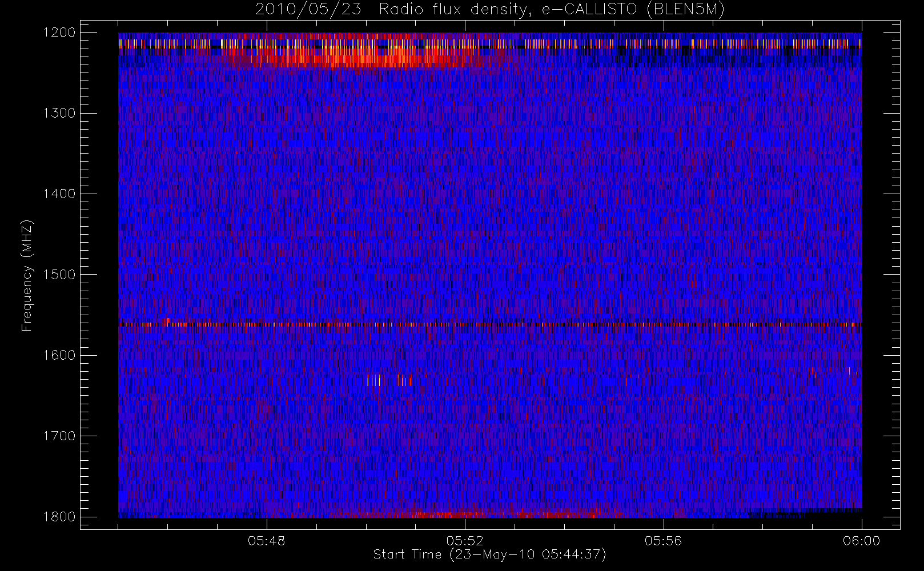Viewport: 924px width, 571px height.
Task: Click the 05:56 time tick label
Action: (x=664, y=541)
